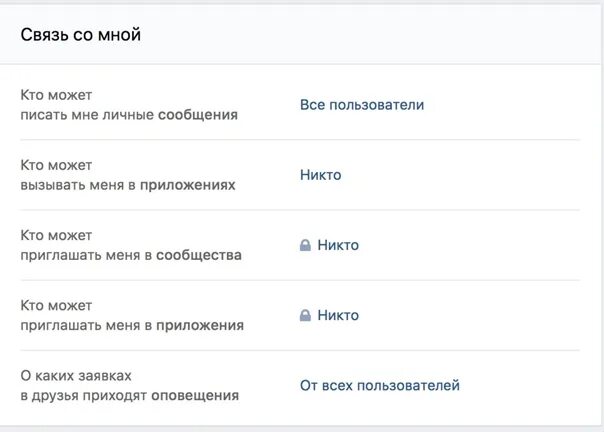Click the 'Связь со мной' section header
The height and width of the screenshot is (432, 604).
(81, 35)
